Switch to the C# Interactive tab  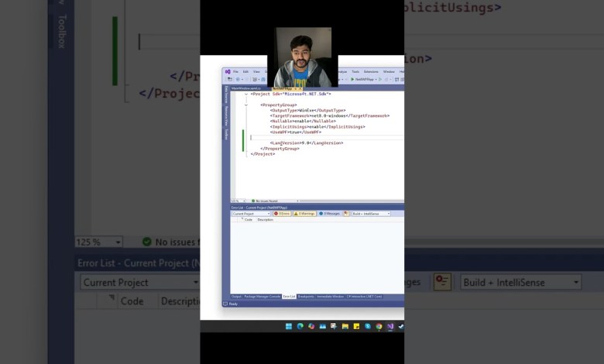[x=365, y=297]
